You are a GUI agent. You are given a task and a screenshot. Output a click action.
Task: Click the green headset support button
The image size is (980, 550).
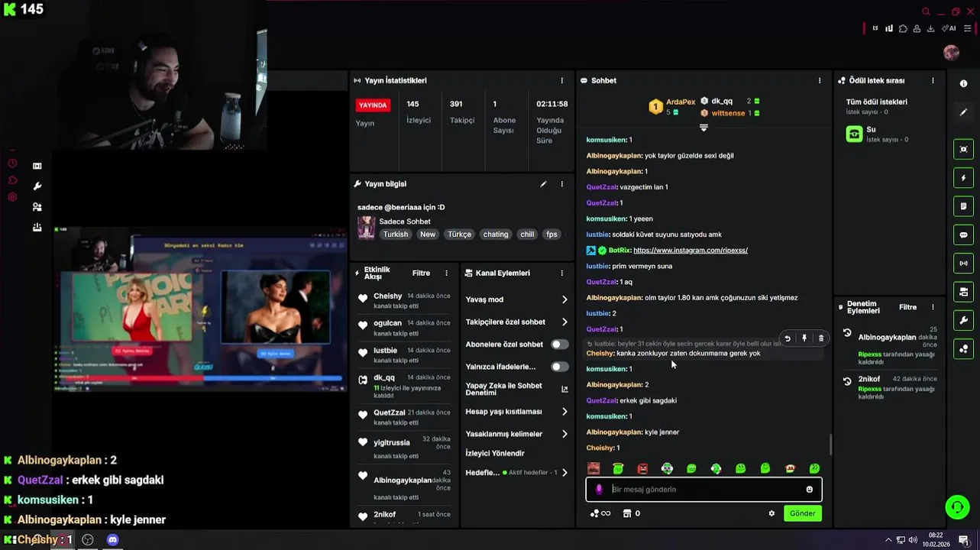click(957, 507)
